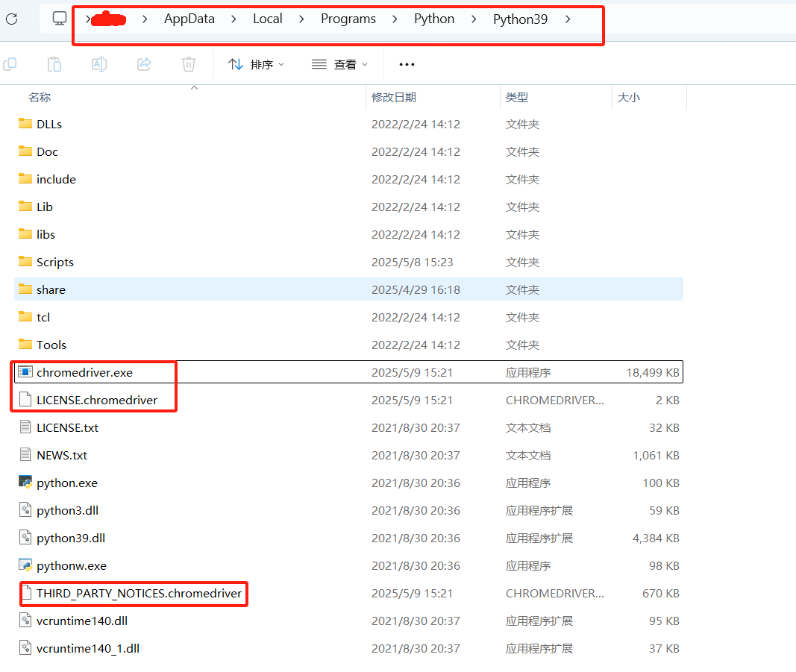Select the chromedriver.exe application icon
796x672 pixels.
25,372
